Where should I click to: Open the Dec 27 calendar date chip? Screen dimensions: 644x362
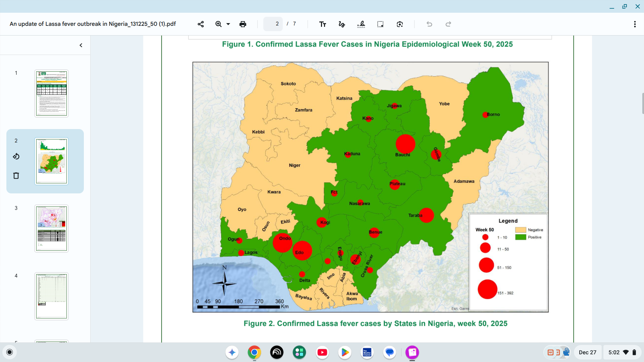click(587, 352)
